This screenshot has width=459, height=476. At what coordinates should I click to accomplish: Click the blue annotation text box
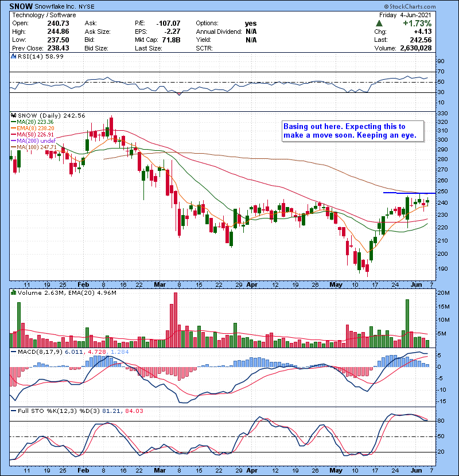(353, 131)
